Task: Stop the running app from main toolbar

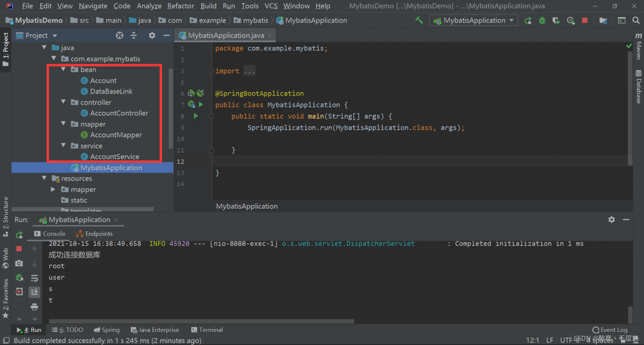Action: coord(585,21)
